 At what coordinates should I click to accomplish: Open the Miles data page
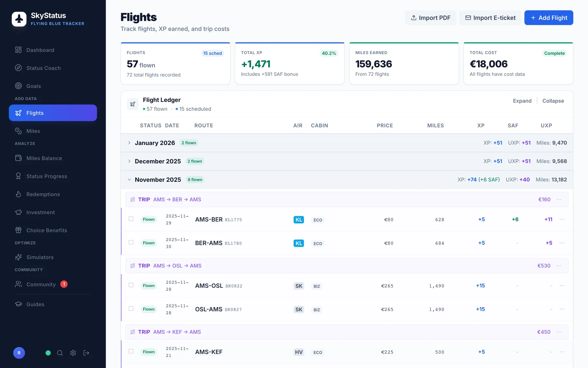coord(53,131)
